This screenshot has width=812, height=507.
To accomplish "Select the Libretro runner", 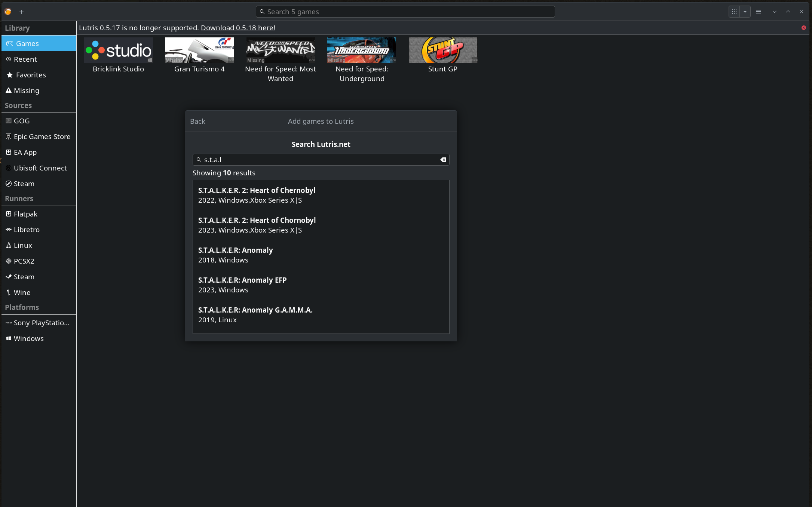I will [39, 230].
